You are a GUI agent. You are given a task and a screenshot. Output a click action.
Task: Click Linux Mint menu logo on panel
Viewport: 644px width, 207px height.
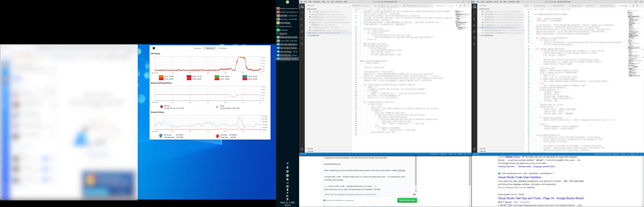tap(287, 2)
